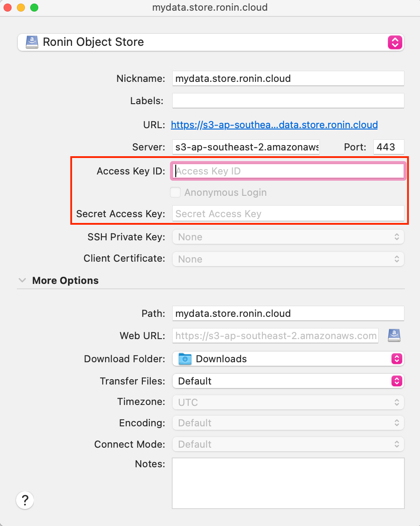
Task: Click the Downloads folder icon
Action: click(x=185, y=359)
